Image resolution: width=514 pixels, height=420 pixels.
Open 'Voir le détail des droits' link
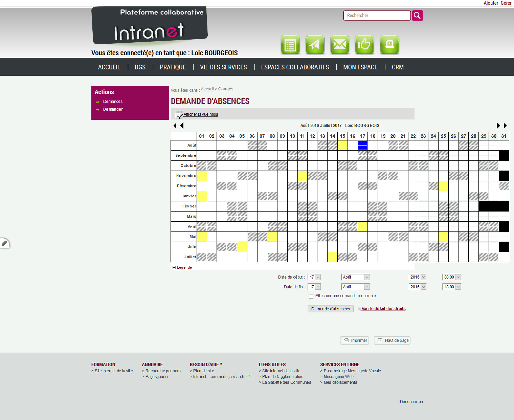(x=383, y=309)
